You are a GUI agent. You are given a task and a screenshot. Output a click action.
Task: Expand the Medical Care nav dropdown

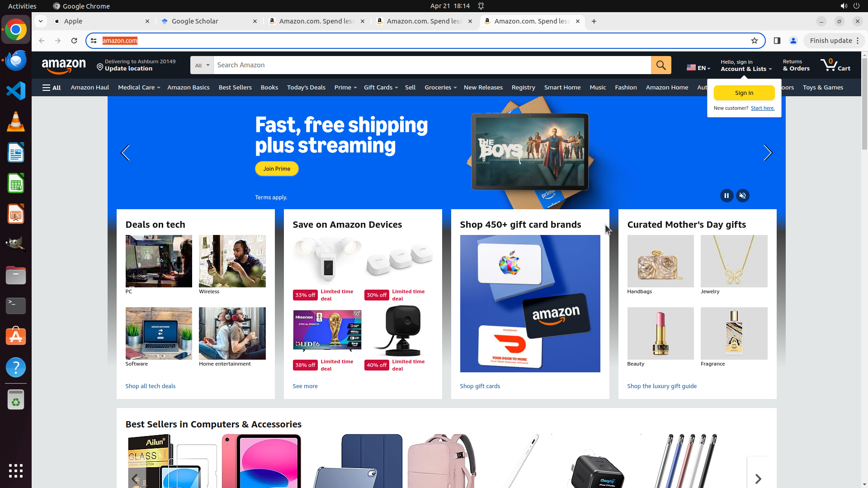pyautogui.click(x=139, y=88)
